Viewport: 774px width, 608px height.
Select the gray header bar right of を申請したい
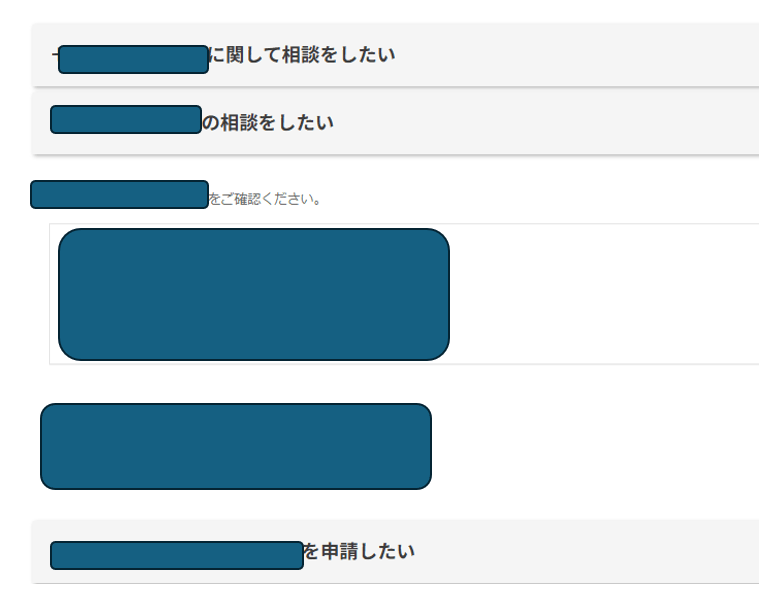click(x=587, y=551)
